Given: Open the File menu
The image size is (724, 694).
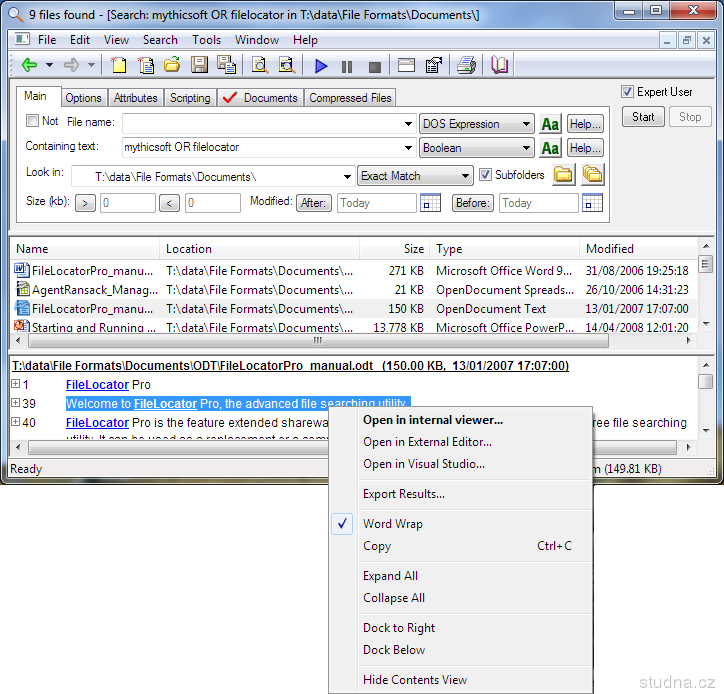Looking at the screenshot, I should [x=47, y=40].
